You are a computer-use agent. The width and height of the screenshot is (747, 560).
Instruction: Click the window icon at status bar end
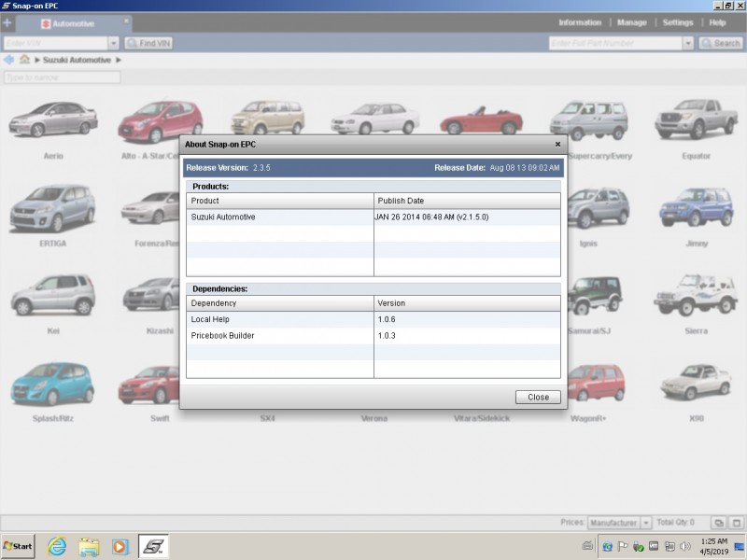point(736,523)
